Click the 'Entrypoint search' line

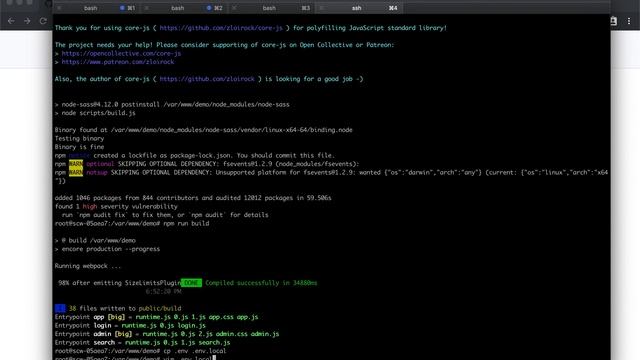pyautogui.click(x=142, y=342)
